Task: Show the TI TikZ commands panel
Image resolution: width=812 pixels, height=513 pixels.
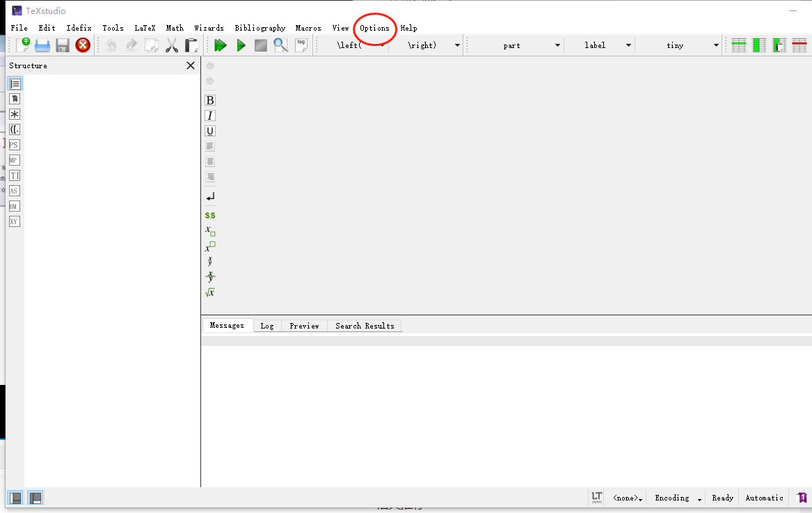Action: 15,175
